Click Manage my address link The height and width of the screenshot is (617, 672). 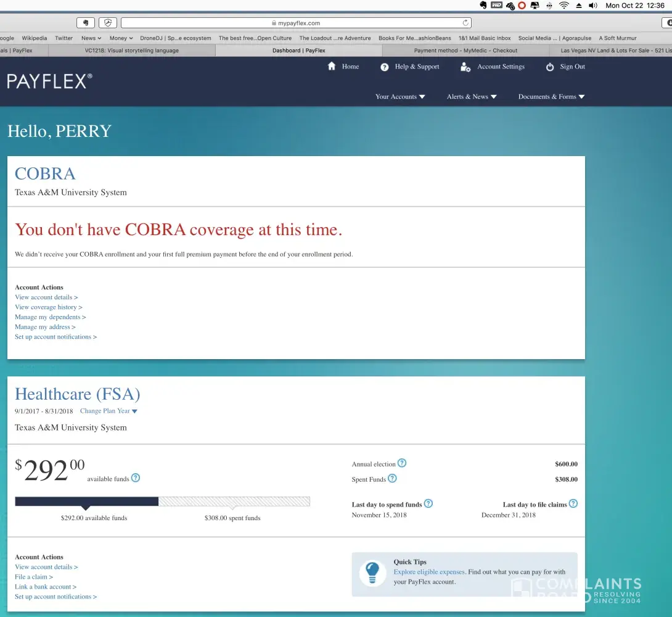(x=45, y=327)
